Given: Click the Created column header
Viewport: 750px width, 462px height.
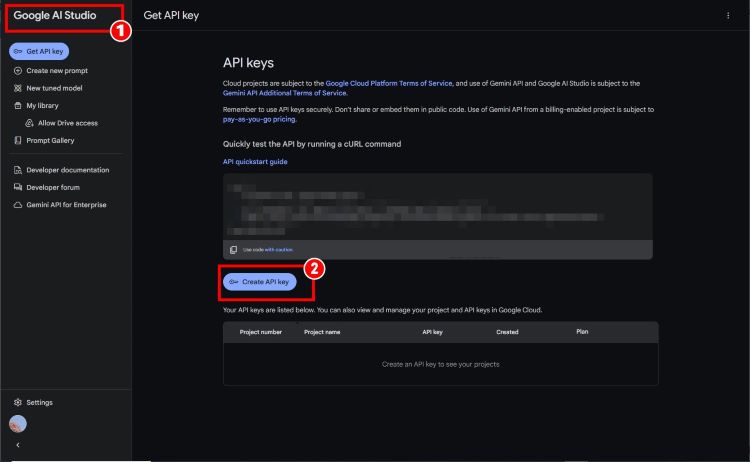Looking at the screenshot, I should [x=507, y=332].
